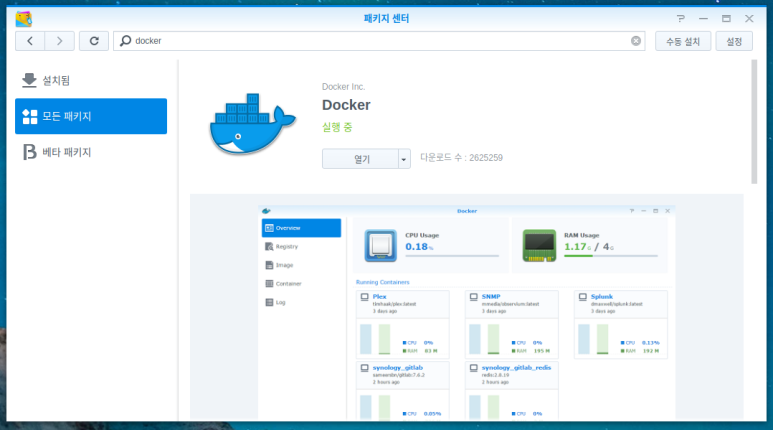
Task: Open the 베타 패키지 section
Action: click(91, 152)
